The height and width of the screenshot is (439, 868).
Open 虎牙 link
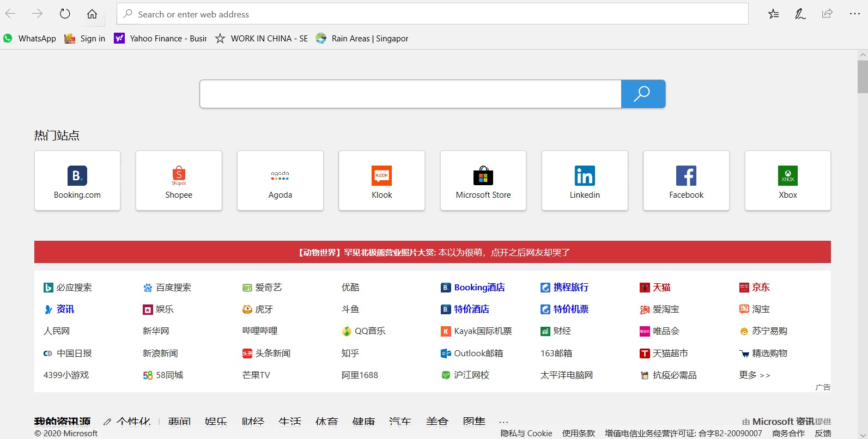[258, 309]
